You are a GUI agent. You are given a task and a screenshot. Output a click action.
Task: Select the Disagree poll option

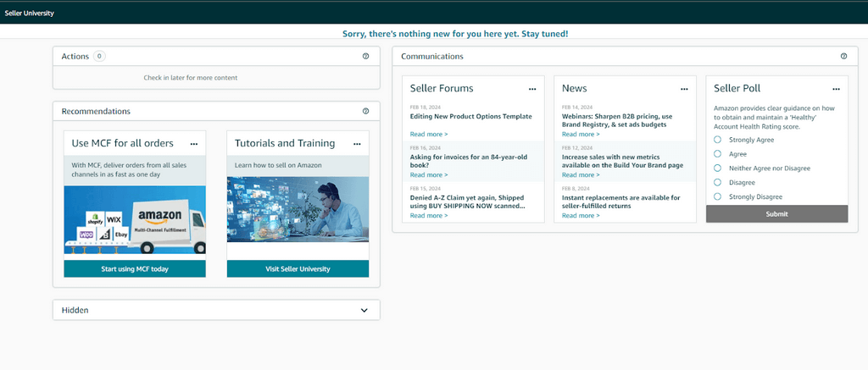(717, 182)
